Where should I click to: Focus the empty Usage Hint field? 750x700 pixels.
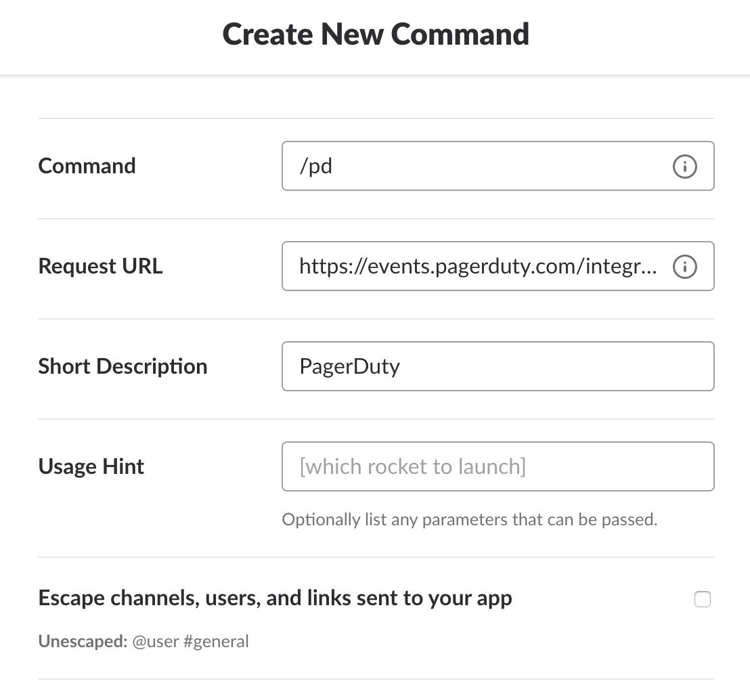point(498,466)
